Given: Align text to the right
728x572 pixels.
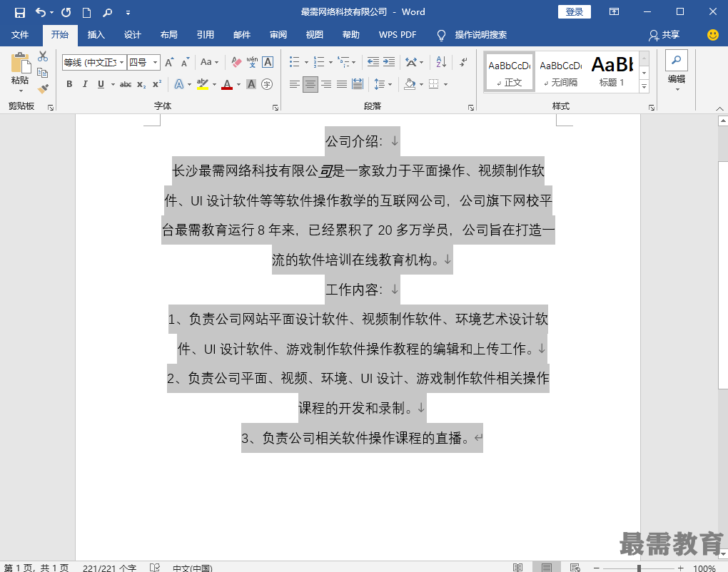Looking at the screenshot, I should 326,84.
